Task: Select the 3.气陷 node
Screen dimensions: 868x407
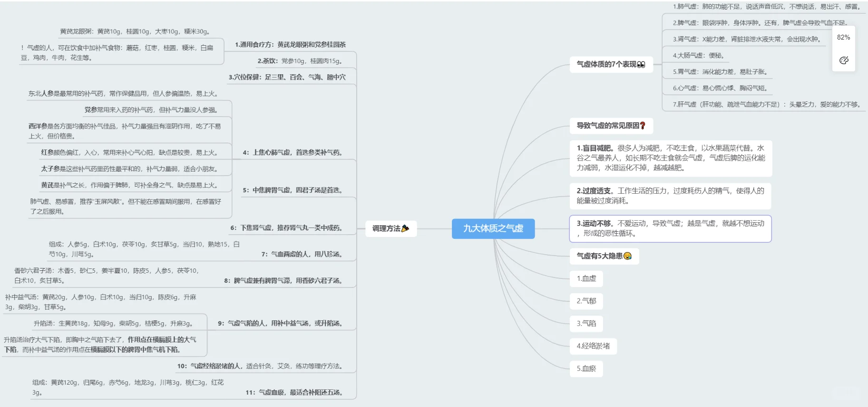Action: point(586,323)
